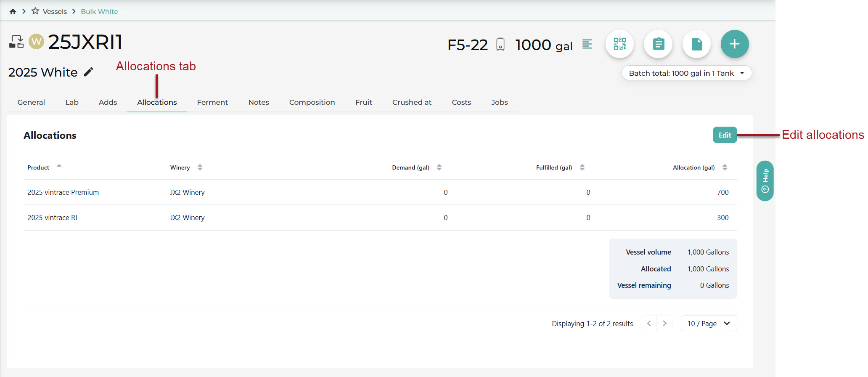
Task: Expand the Batch total dropdown
Action: (x=687, y=73)
